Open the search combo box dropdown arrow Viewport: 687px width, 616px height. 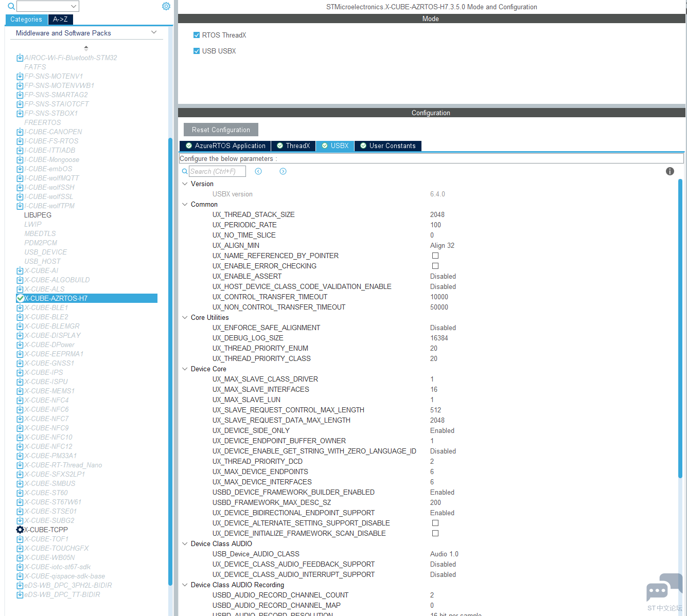tap(74, 6)
